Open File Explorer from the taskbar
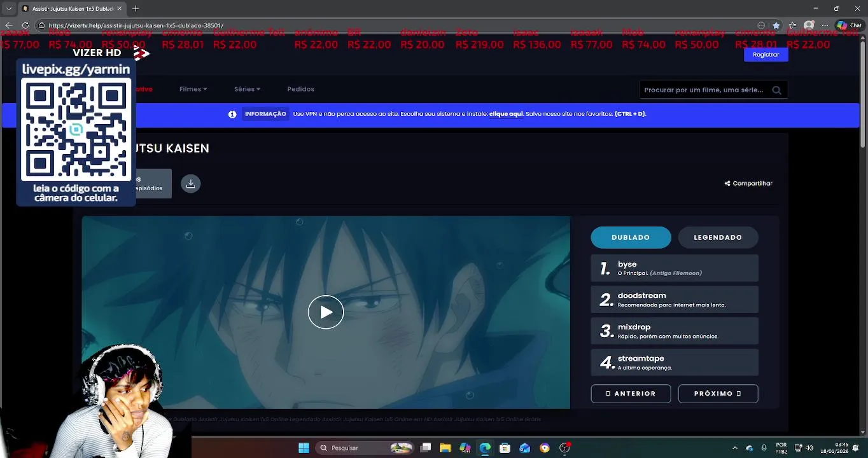This screenshot has height=458, width=868. pyautogui.click(x=445, y=448)
